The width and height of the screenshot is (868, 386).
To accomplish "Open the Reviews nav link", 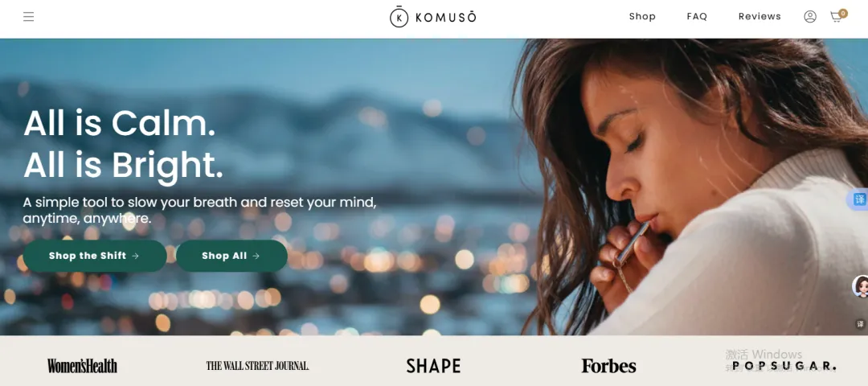I will point(759,17).
